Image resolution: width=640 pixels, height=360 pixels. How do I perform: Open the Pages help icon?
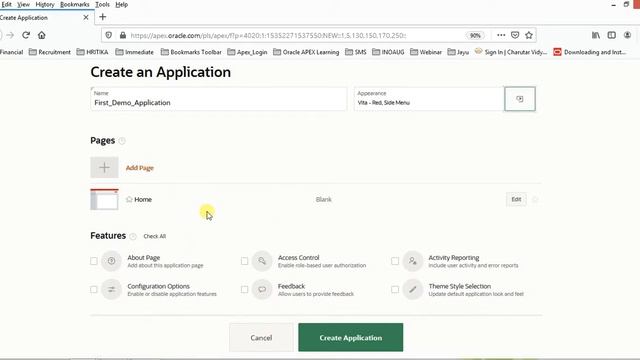point(122,141)
